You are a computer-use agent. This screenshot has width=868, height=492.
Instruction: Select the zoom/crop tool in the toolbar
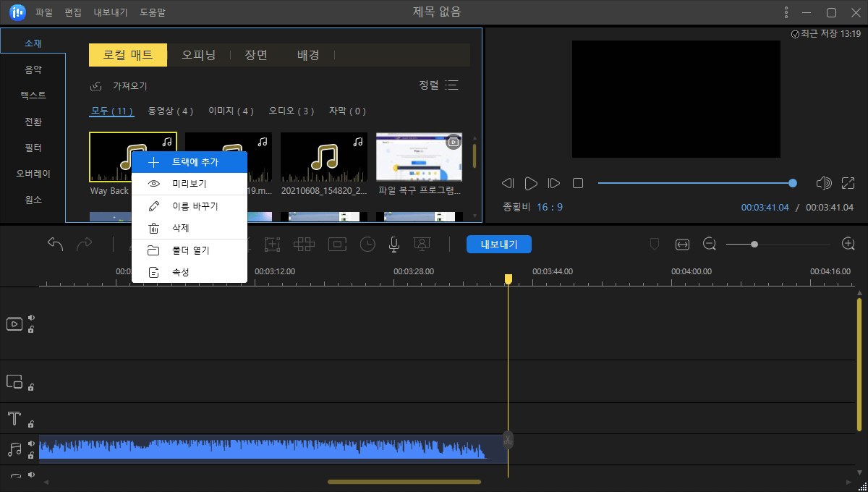pyautogui.click(x=272, y=245)
